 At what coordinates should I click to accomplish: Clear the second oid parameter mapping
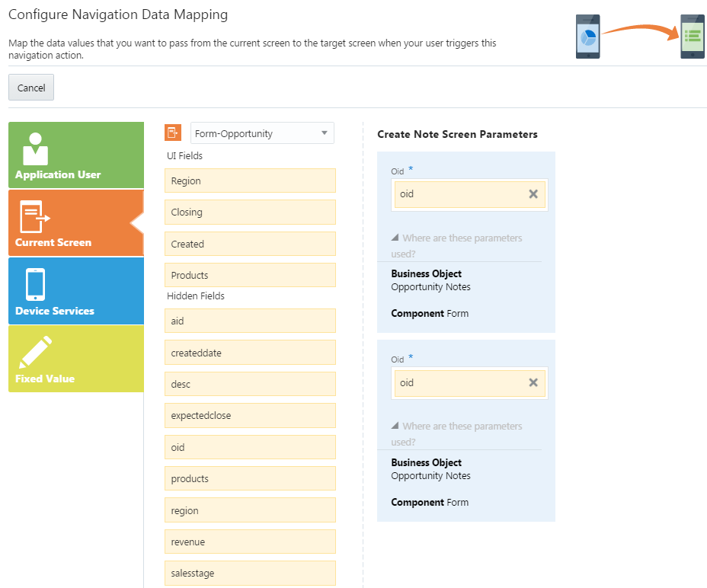click(x=533, y=383)
